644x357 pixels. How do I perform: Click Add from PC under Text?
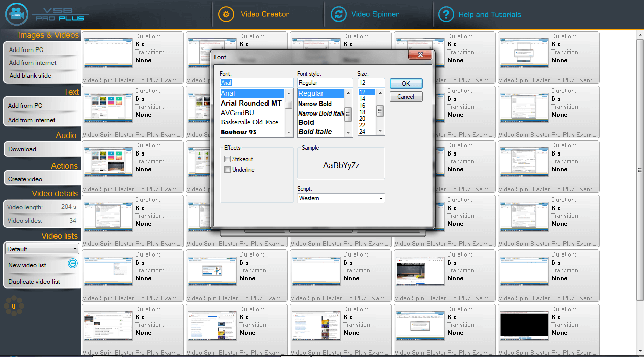(25, 106)
